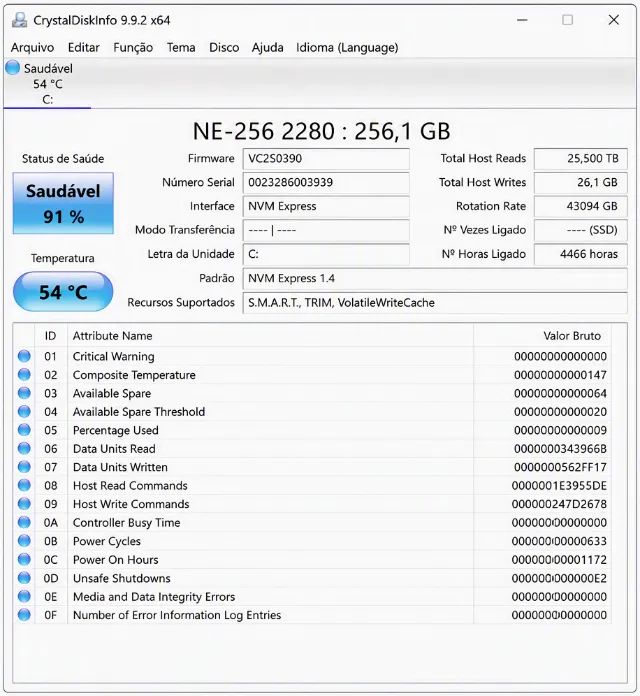
Task: Click the ID column header
Action: click(51, 336)
